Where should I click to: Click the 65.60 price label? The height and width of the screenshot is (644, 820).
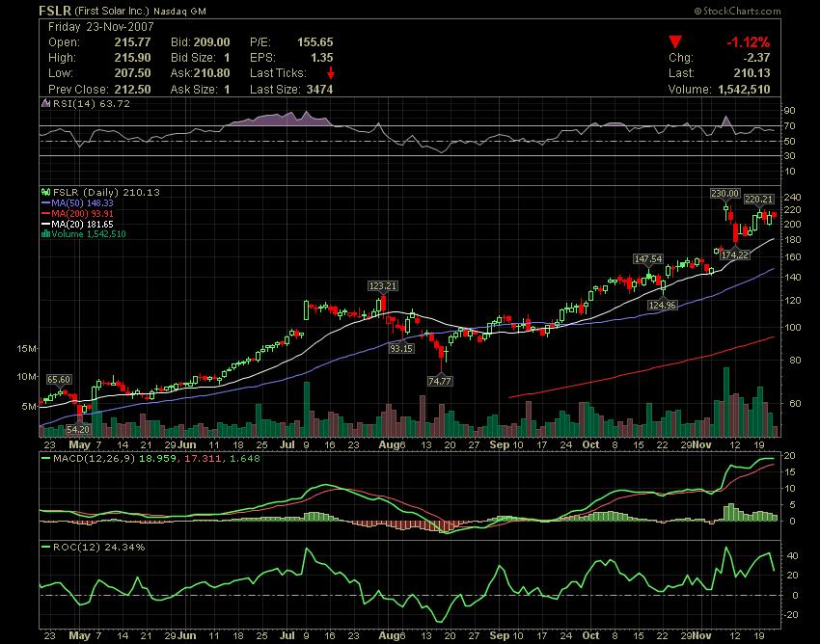[x=59, y=380]
